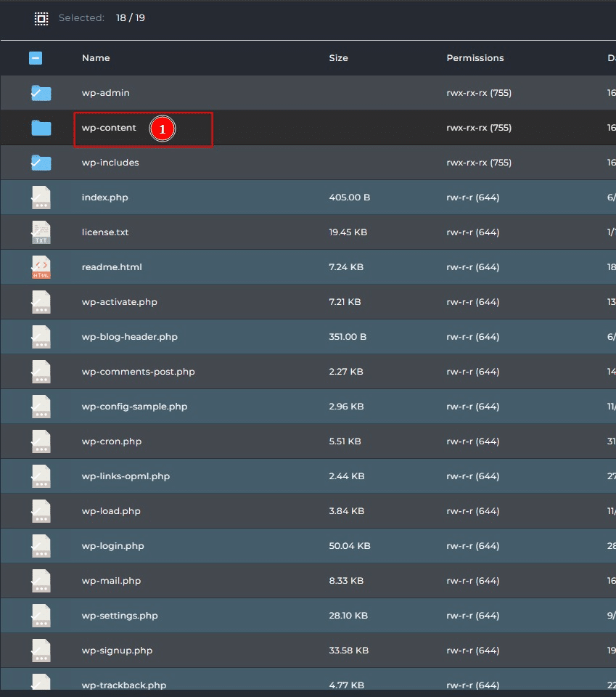Click the 351.00 B size of wp-blog-header.php

point(348,337)
